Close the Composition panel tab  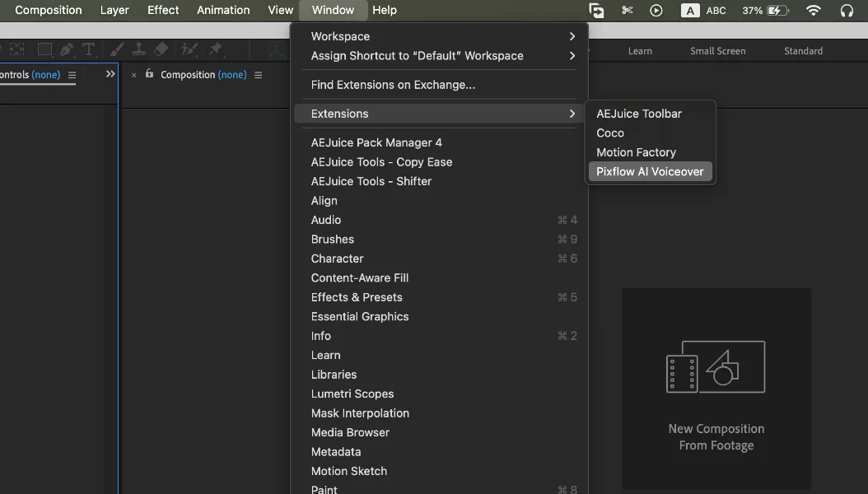[134, 75]
